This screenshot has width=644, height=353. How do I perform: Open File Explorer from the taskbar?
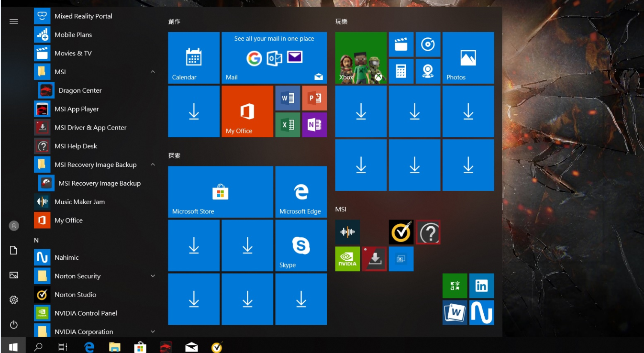click(x=114, y=347)
